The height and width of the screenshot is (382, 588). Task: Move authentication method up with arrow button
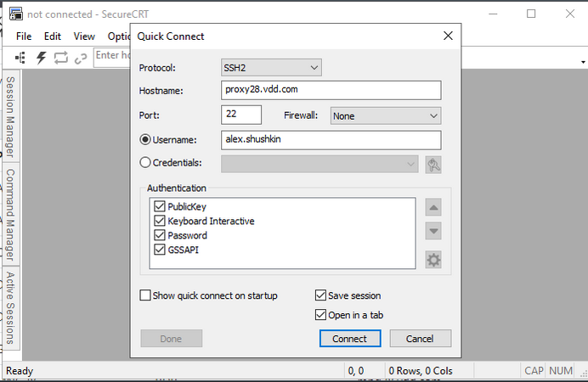click(433, 208)
